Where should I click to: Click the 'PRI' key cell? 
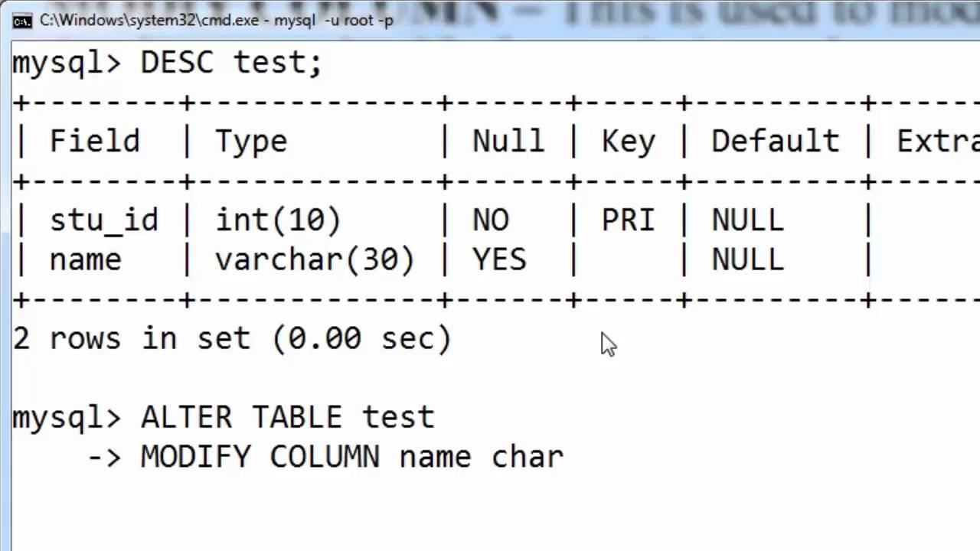[x=629, y=221]
